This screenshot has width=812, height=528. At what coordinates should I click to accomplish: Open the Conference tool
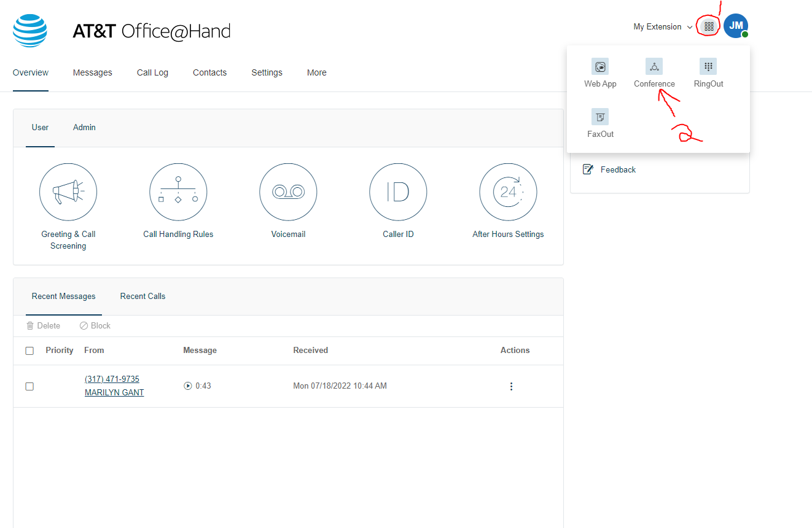[654, 72]
